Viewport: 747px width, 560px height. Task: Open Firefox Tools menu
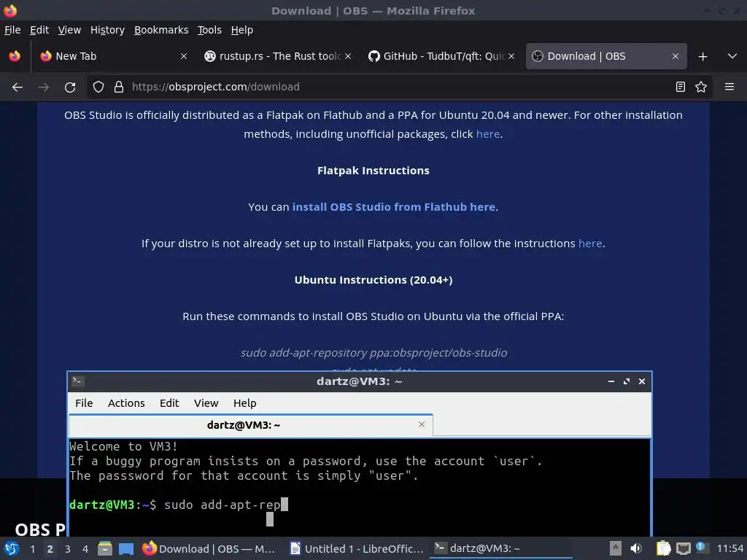pyautogui.click(x=209, y=30)
